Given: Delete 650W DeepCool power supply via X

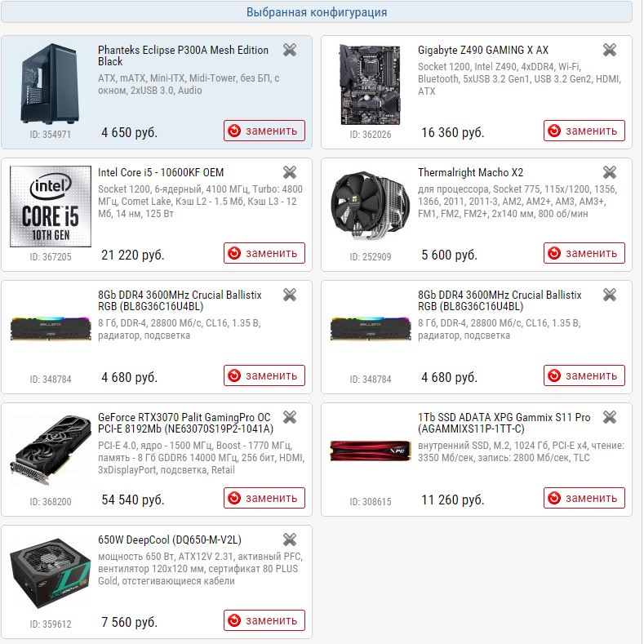Looking at the screenshot, I should pos(290,540).
